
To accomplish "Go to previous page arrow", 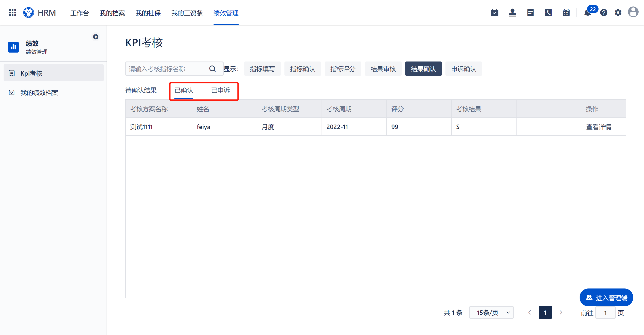I will click(x=530, y=312).
